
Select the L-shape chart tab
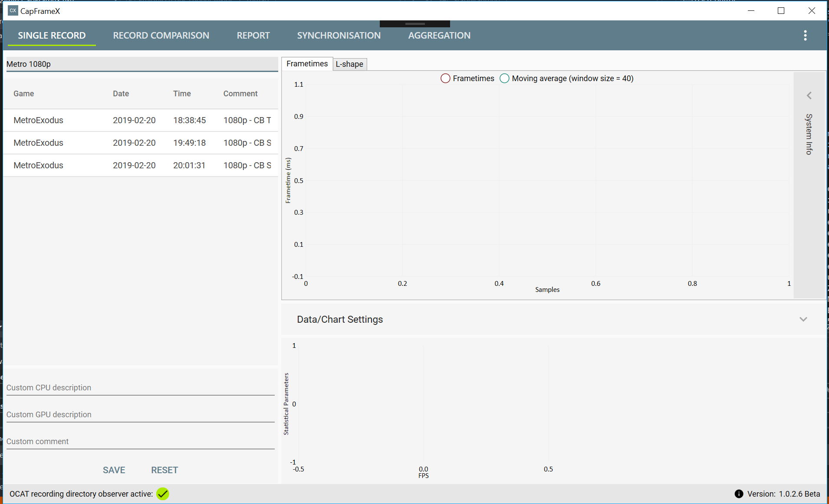[x=349, y=64]
